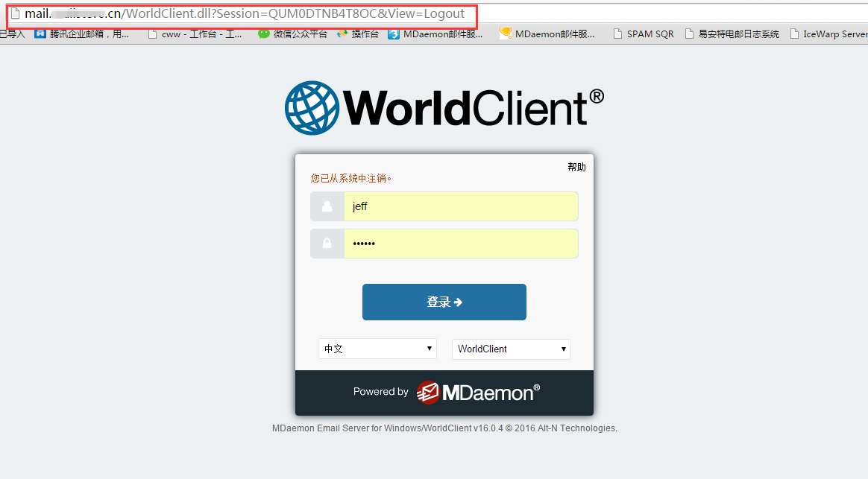Viewport: 868px width, 479px height.
Task: Click the page icon in address bar
Action: pos(16,13)
